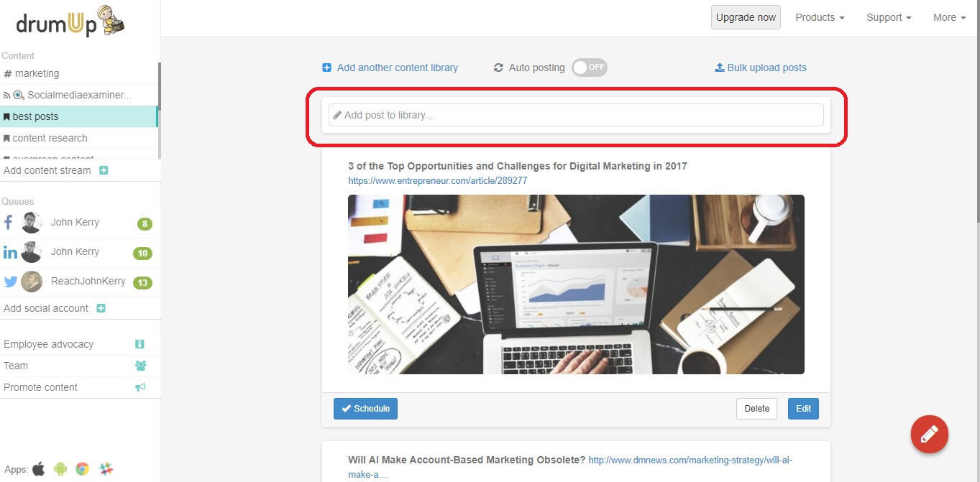Open the Android app icon
Screen dimensions: 980x482
60,469
